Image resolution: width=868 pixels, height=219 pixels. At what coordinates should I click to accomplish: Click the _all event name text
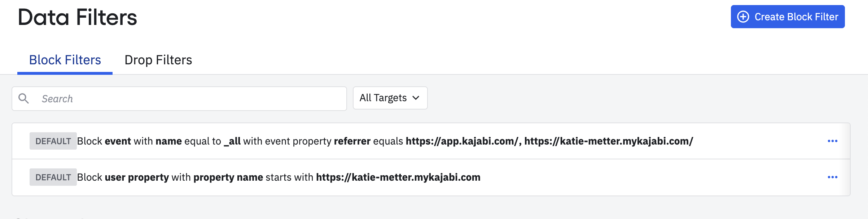point(232,141)
